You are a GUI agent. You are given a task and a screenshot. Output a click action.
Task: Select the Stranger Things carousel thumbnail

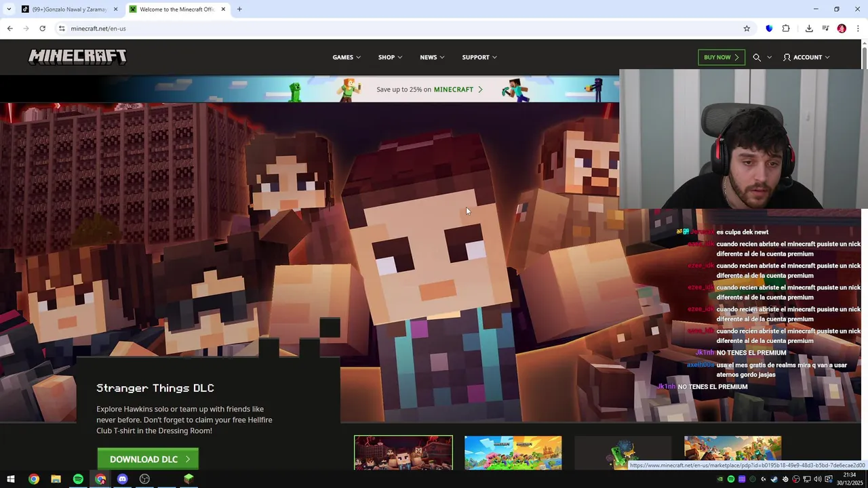pos(403,453)
